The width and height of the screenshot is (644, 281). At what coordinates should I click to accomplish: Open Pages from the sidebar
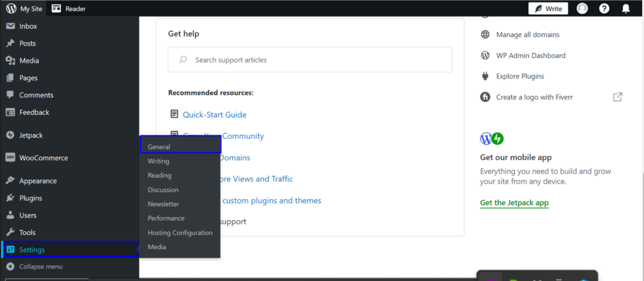tap(28, 78)
